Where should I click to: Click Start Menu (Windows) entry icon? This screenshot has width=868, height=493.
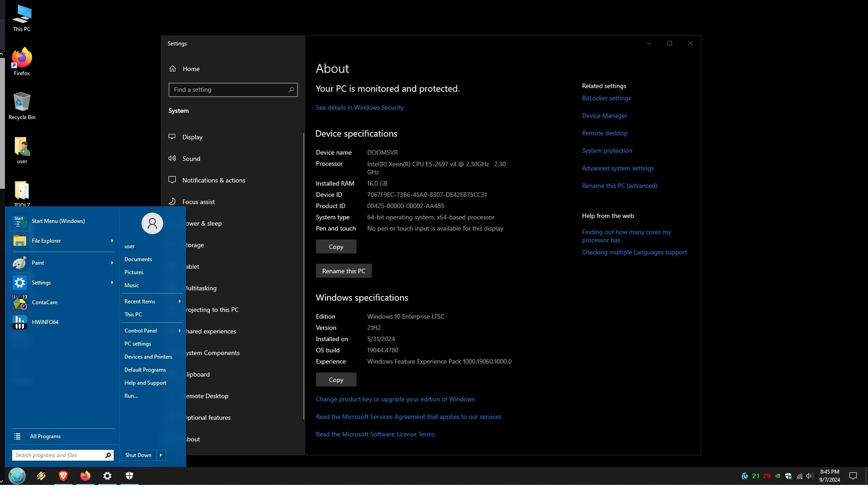pyautogui.click(x=19, y=221)
